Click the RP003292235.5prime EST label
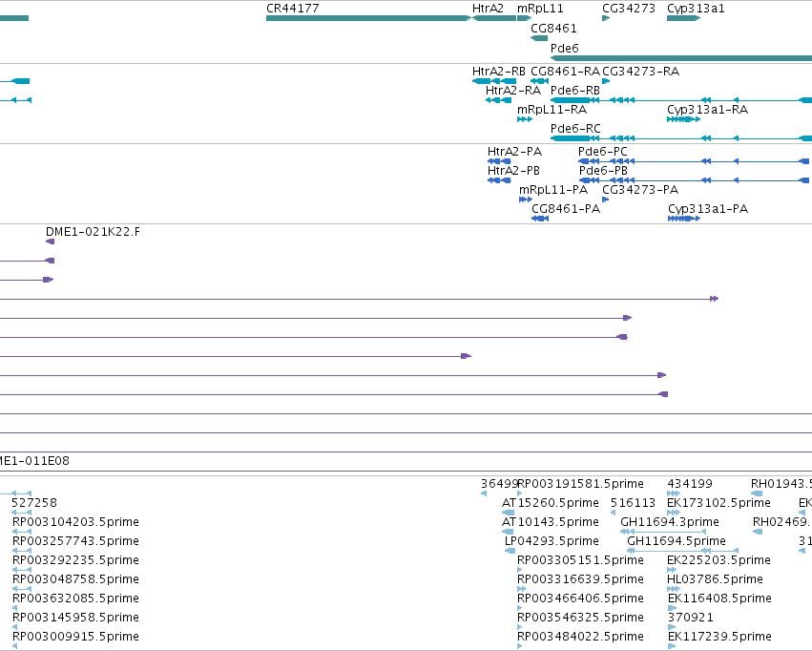The width and height of the screenshot is (812, 651). [x=75, y=560]
